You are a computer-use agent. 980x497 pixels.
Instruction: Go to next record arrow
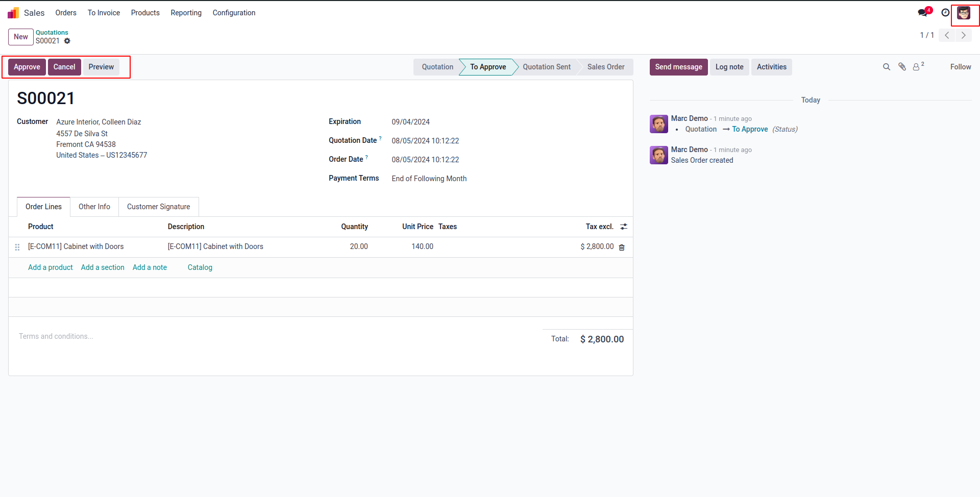pyautogui.click(x=964, y=35)
